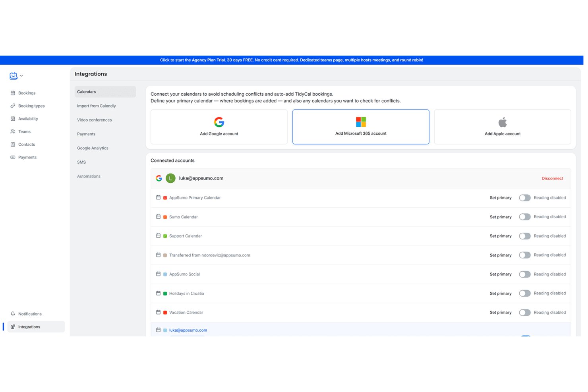Click the Add Google account card
This screenshot has width=588, height=392.
(219, 127)
